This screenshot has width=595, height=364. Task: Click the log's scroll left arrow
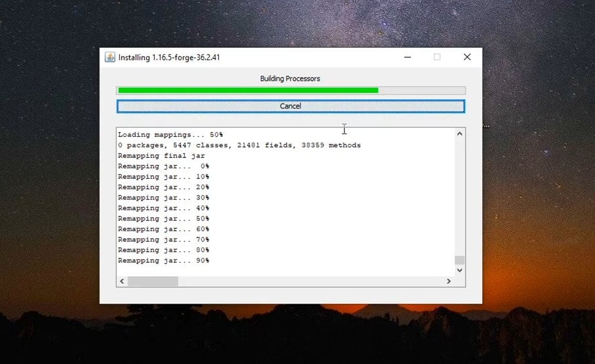[122, 282]
